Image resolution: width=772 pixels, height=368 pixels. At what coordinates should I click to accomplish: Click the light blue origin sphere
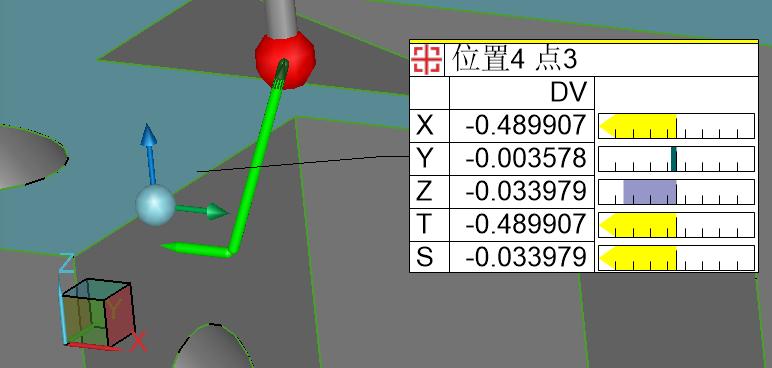pos(155,205)
